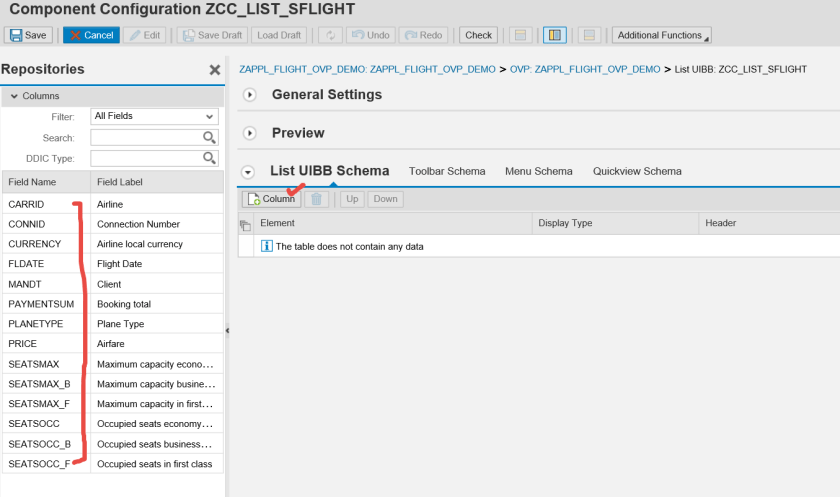Switch to the Toolbar Schema tab
The width and height of the screenshot is (840, 497).
(x=447, y=171)
